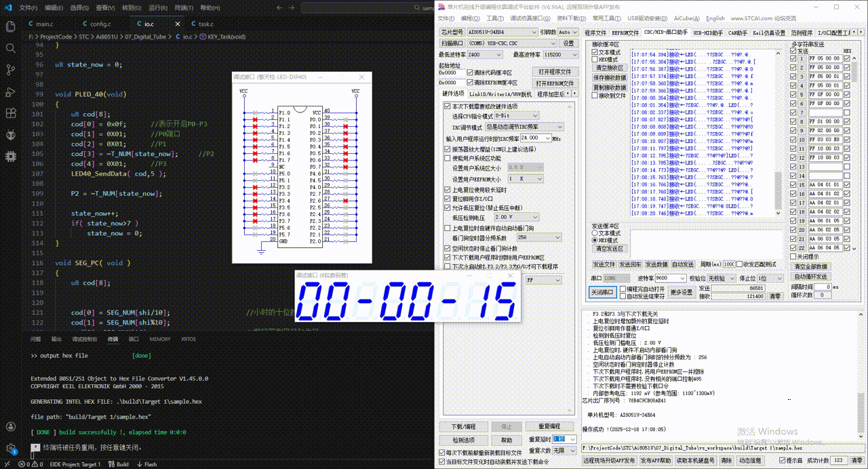This screenshot has width=868, height=469.
Task: Click the 打开程序文件 button
Action: [555, 72]
